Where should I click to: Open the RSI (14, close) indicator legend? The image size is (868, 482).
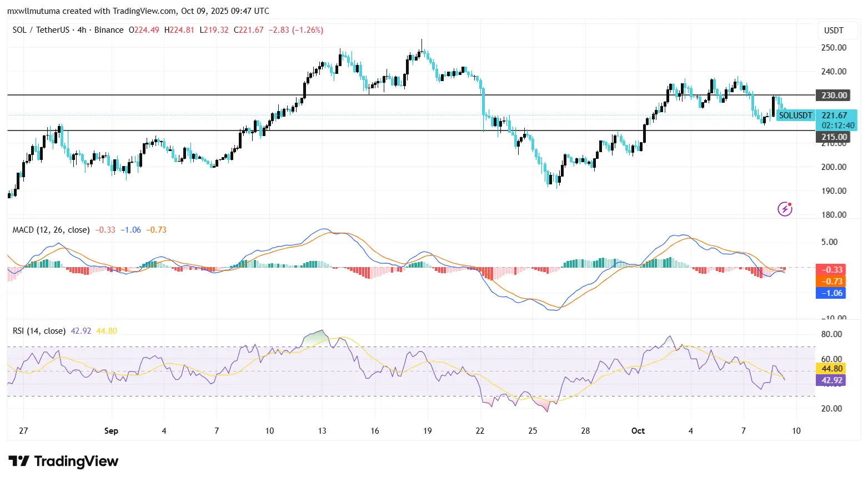point(39,331)
